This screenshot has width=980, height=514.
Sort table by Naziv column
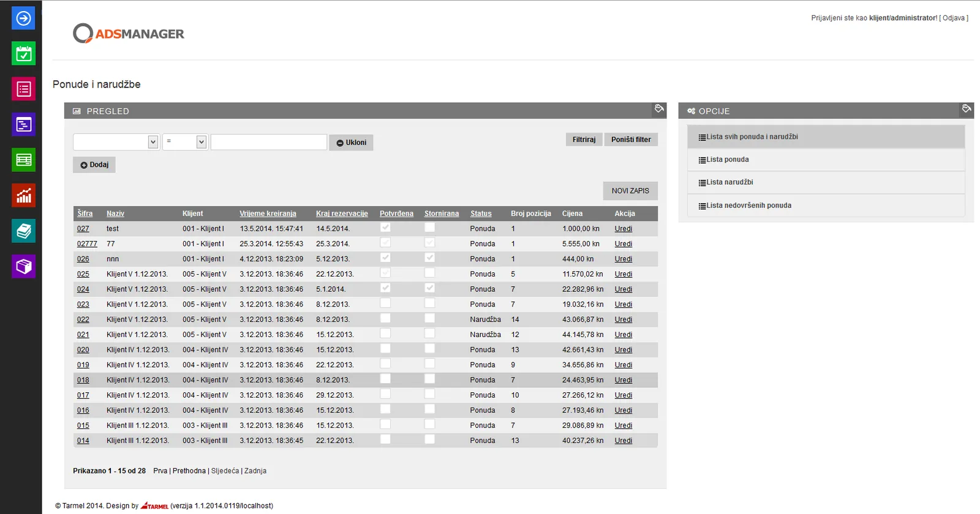coord(115,214)
